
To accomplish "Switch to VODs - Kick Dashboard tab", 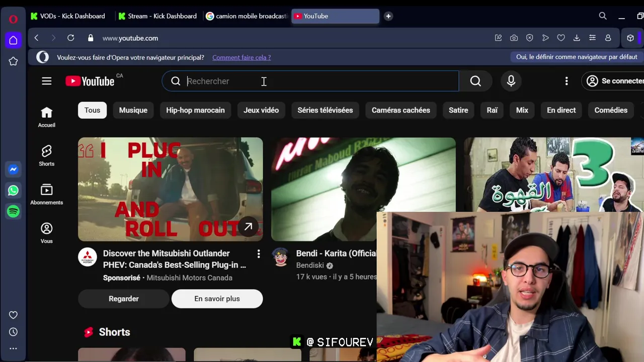I will tap(69, 16).
